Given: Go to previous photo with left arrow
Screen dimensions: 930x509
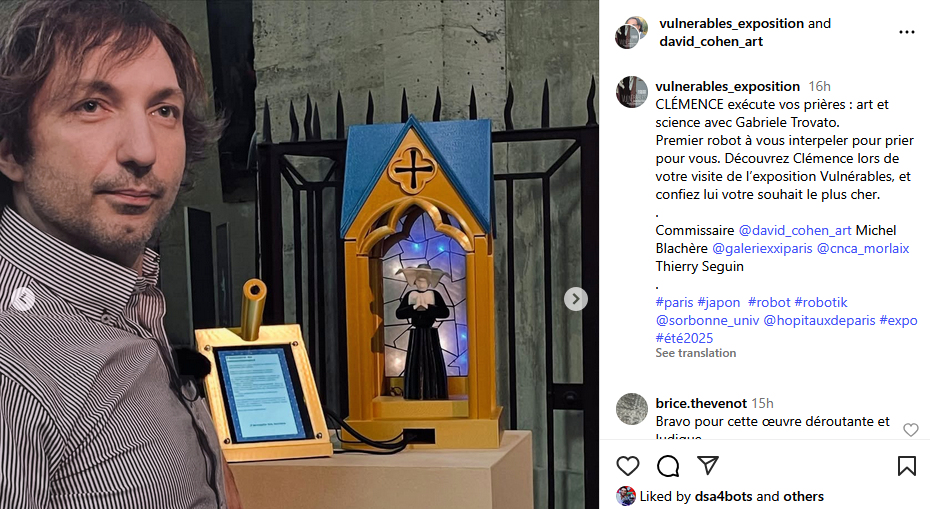Looking at the screenshot, I should [x=23, y=299].
